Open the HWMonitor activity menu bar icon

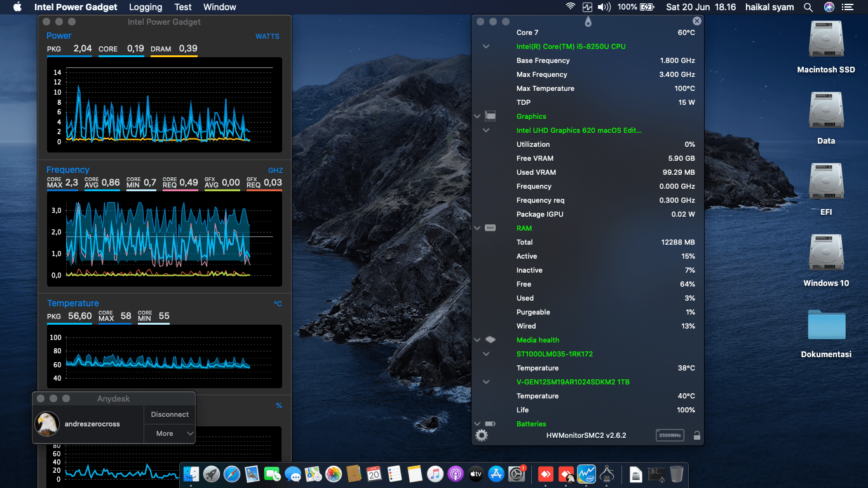pyautogui.click(x=587, y=7)
